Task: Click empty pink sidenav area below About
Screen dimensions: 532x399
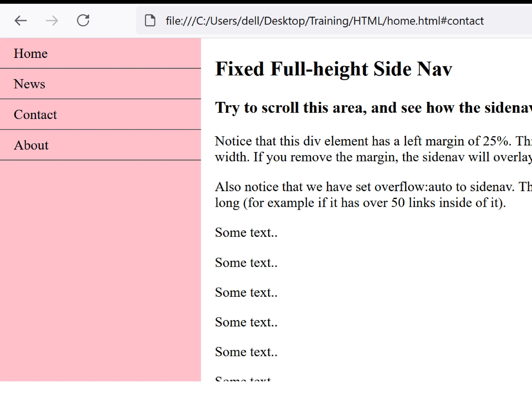Action: click(100, 260)
